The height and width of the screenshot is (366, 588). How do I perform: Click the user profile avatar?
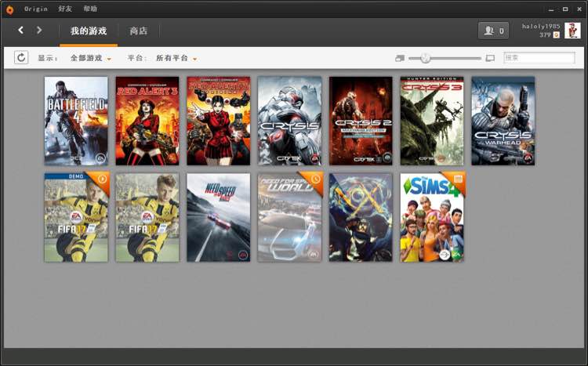pyautogui.click(x=572, y=31)
